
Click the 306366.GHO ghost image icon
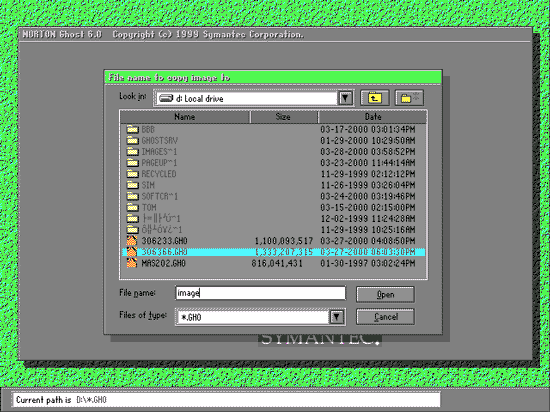point(132,252)
